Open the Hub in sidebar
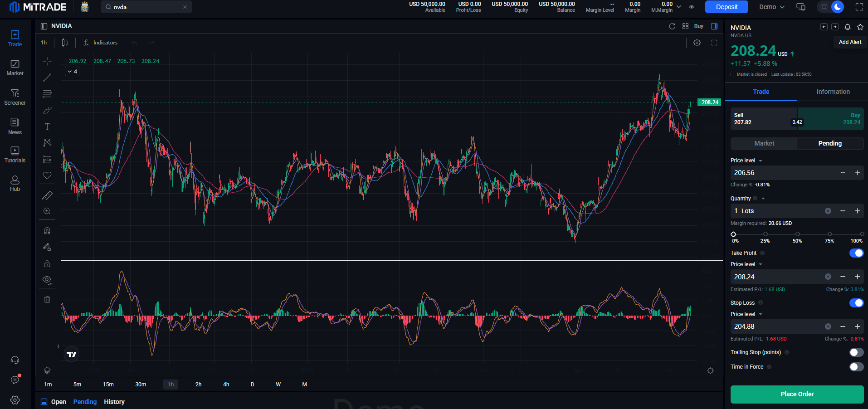Viewport: 868px width, 409px height. [15, 183]
